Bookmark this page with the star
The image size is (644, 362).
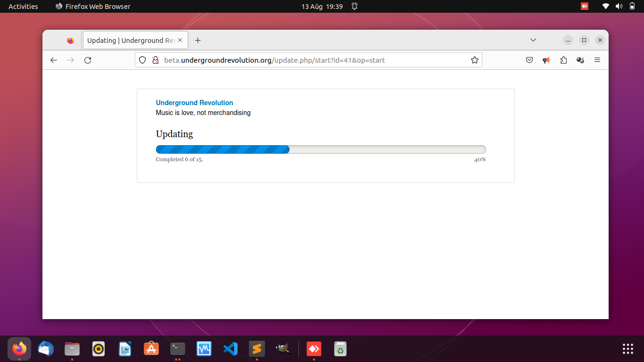(475, 60)
